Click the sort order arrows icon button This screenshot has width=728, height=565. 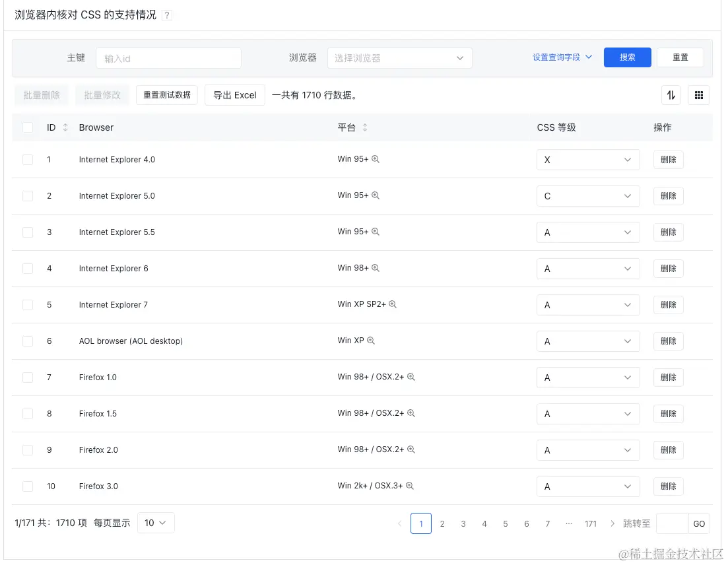pos(671,95)
